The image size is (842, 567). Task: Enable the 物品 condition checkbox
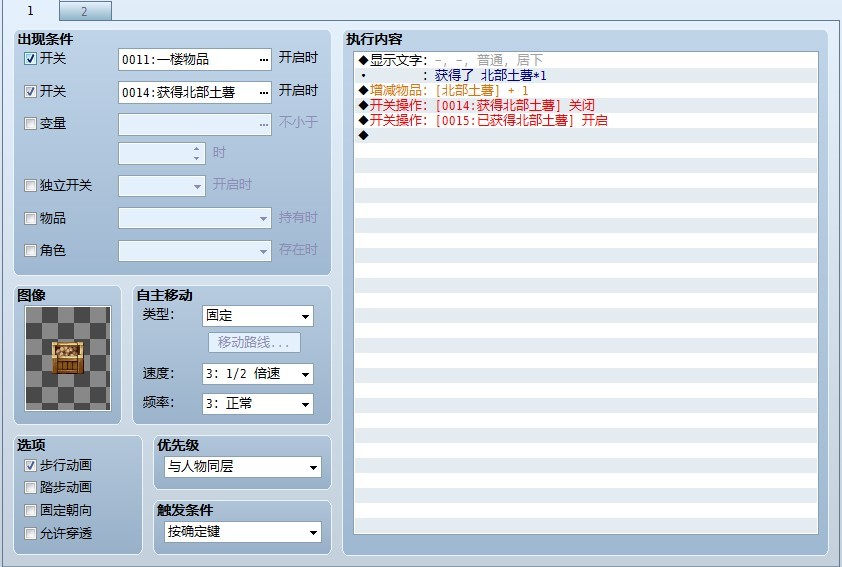31,218
